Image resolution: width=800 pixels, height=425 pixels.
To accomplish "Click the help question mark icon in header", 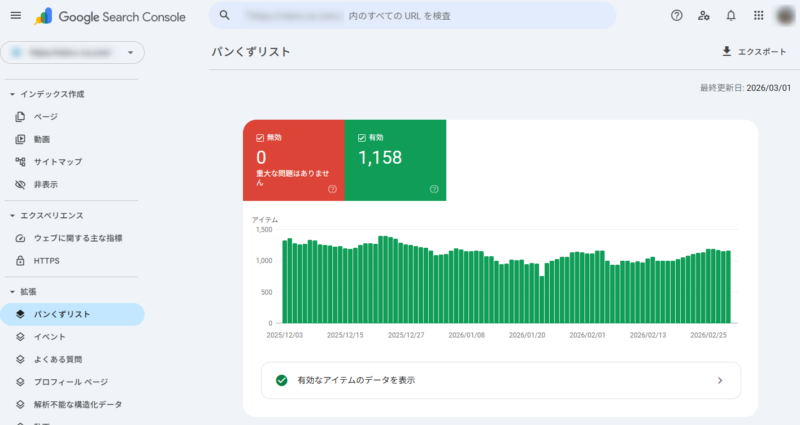I will click(x=677, y=16).
